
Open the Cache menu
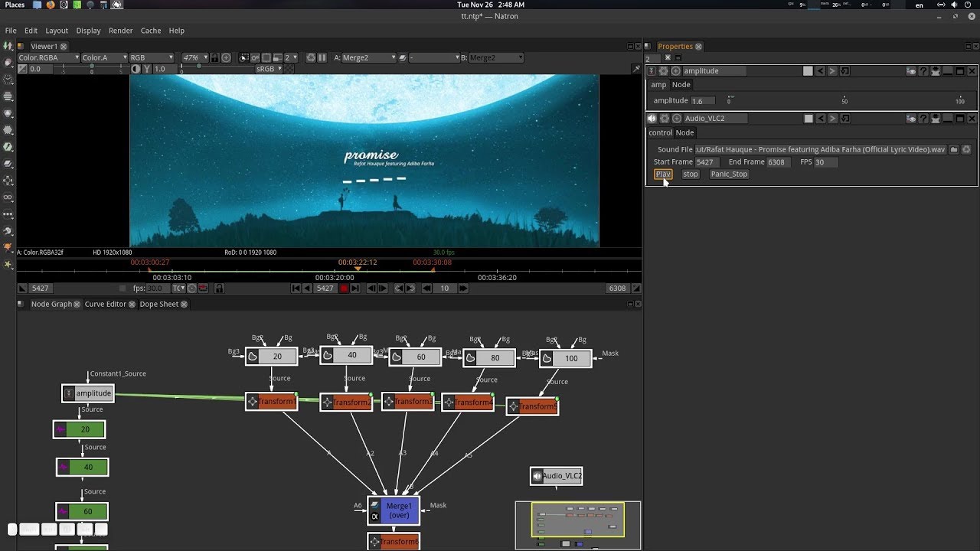pyautogui.click(x=151, y=31)
